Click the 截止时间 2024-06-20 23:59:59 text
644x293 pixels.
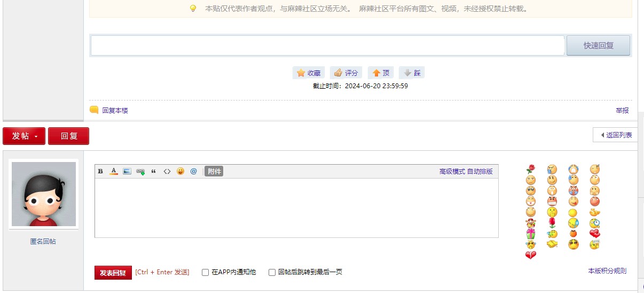coord(360,86)
